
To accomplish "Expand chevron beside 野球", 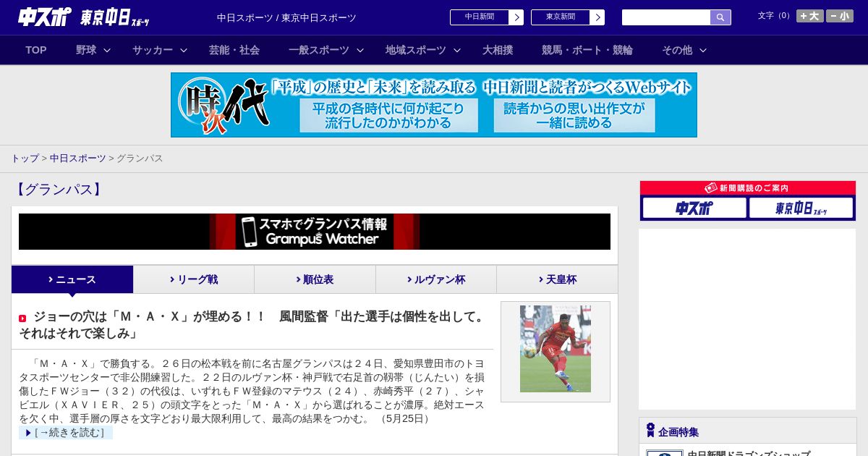I will pos(107,50).
